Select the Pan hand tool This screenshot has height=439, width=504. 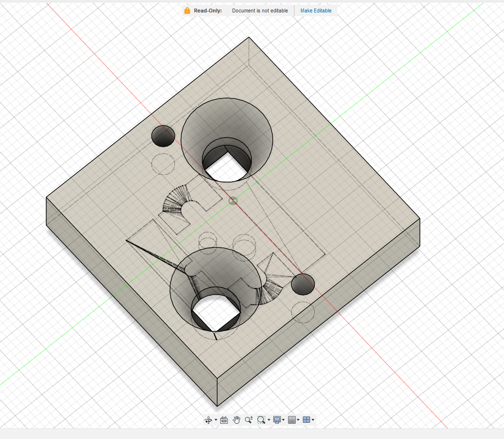236,420
